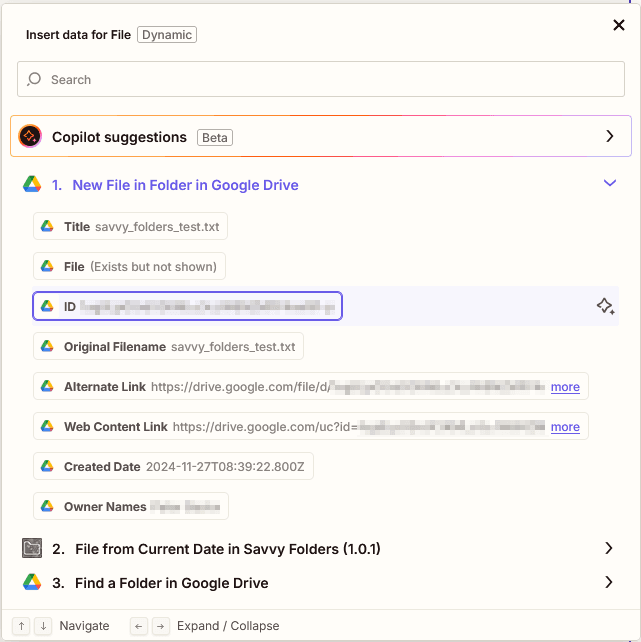
Task: Click AI sparkle icon beside ID row
Action: pyautogui.click(x=605, y=306)
